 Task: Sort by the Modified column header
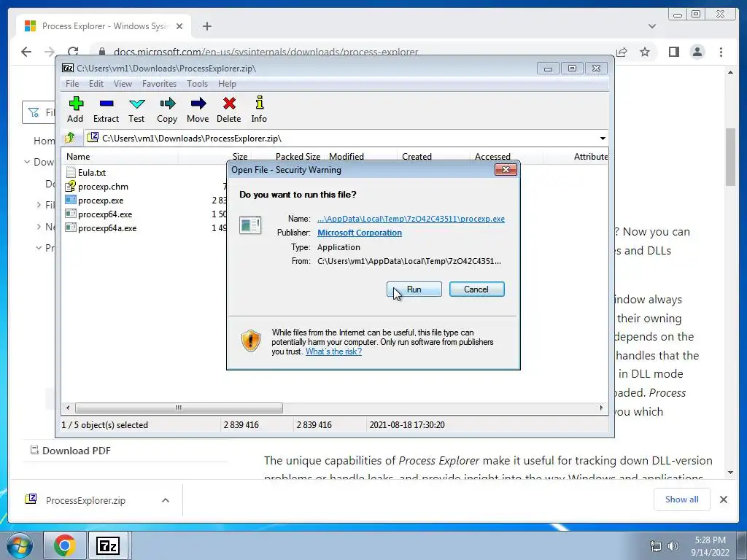360,157
